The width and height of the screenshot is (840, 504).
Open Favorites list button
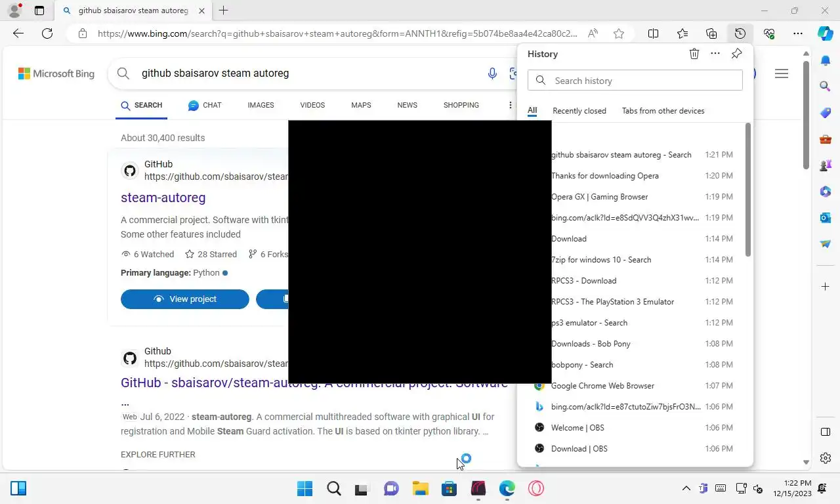[682, 33]
